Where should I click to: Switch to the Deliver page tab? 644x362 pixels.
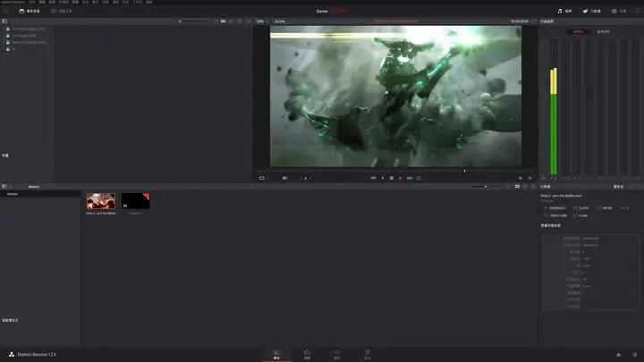pyautogui.click(x=368, y=355)
